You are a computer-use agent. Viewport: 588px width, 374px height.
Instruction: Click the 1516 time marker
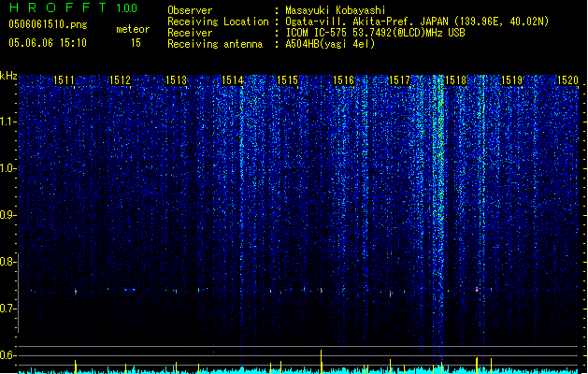pyautogui.click(x=343, y=80)
